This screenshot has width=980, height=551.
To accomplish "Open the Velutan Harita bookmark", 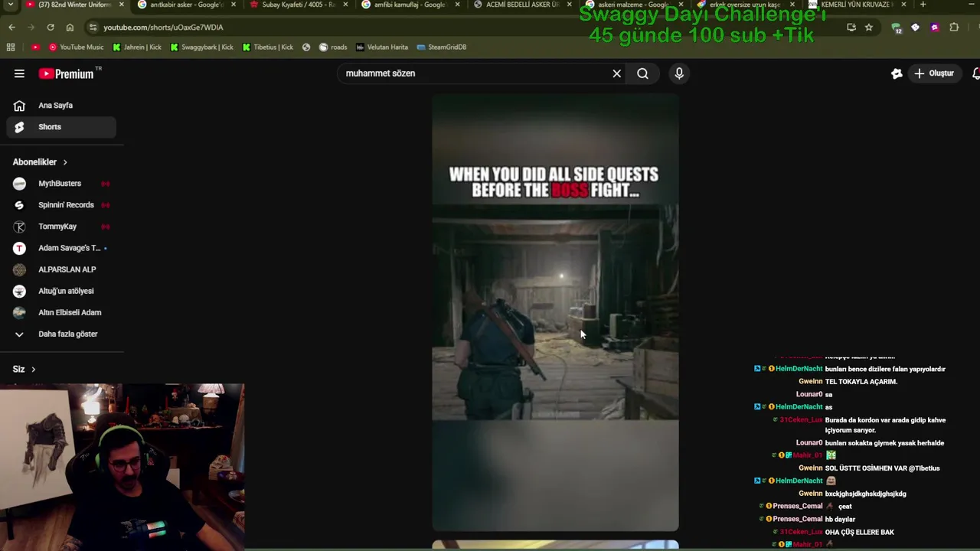I will 382,47.
